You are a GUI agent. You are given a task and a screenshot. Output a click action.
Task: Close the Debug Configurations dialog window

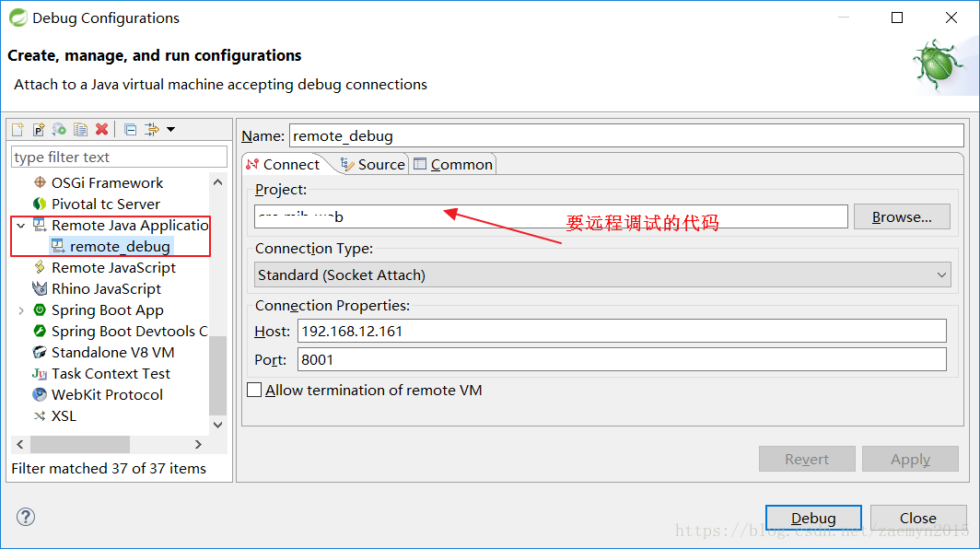click(x=951, y=18)
